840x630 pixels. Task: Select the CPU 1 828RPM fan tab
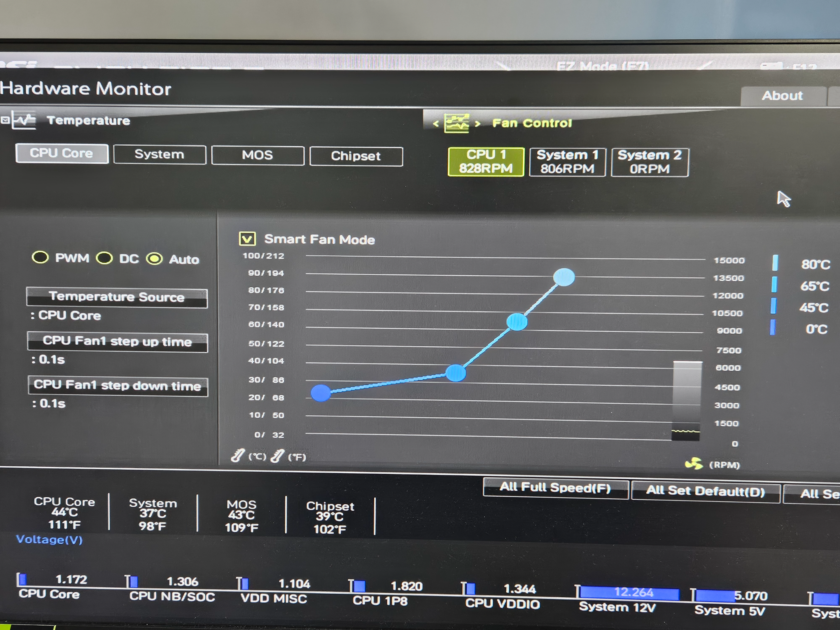[486, 162]
